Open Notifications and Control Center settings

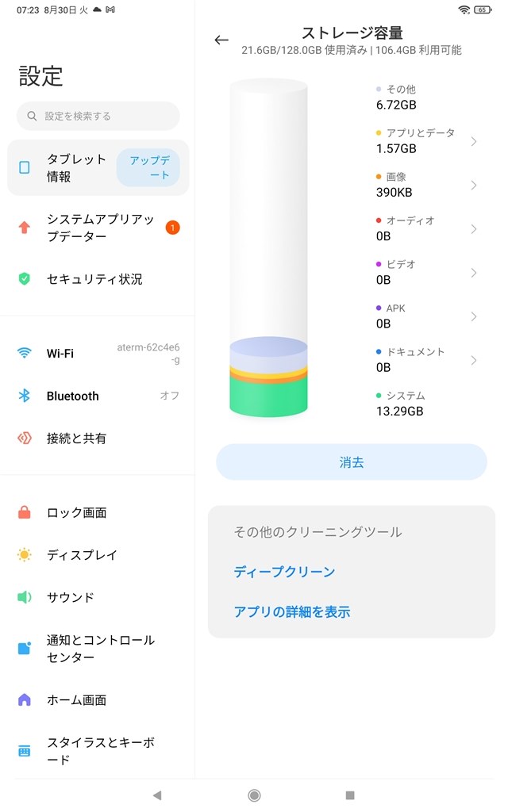(x=99, y=649)
